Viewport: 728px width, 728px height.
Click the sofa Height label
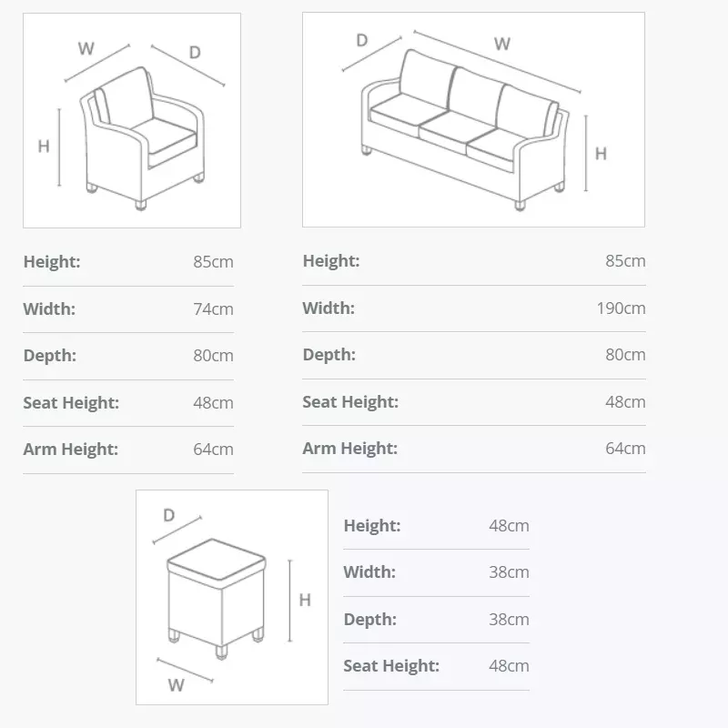click(x=331, y=261)
